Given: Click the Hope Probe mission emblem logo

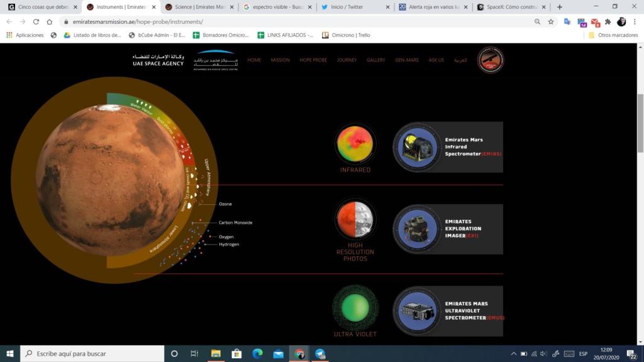Looking at the screenshot, I should pyautogui.click(x=491, y=60).
